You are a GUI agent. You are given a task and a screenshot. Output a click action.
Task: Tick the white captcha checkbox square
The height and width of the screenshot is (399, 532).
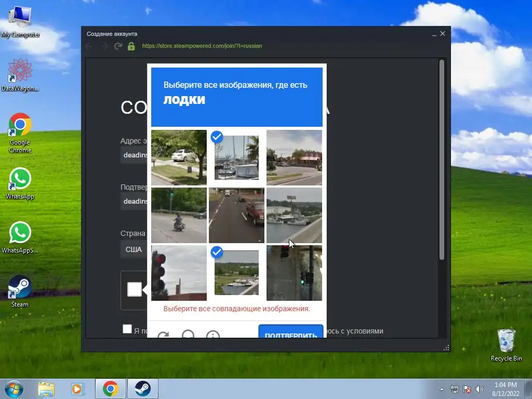tap(135, 289)
